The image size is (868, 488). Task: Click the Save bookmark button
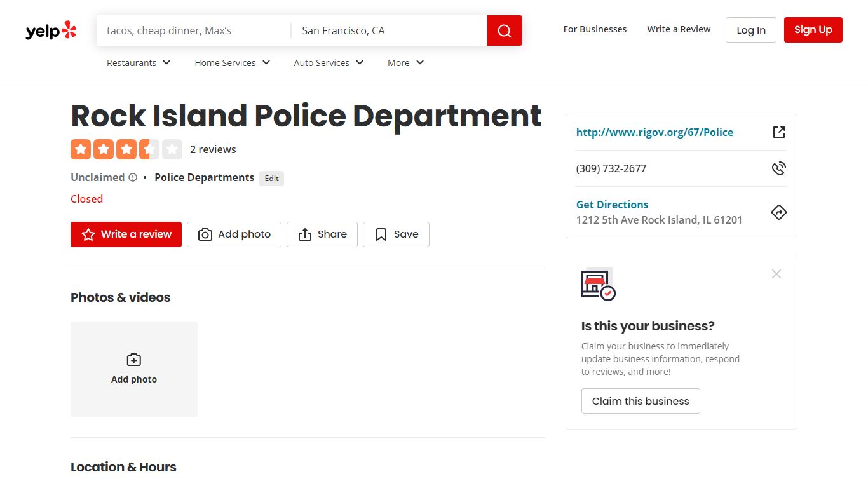tap(396, 234)
